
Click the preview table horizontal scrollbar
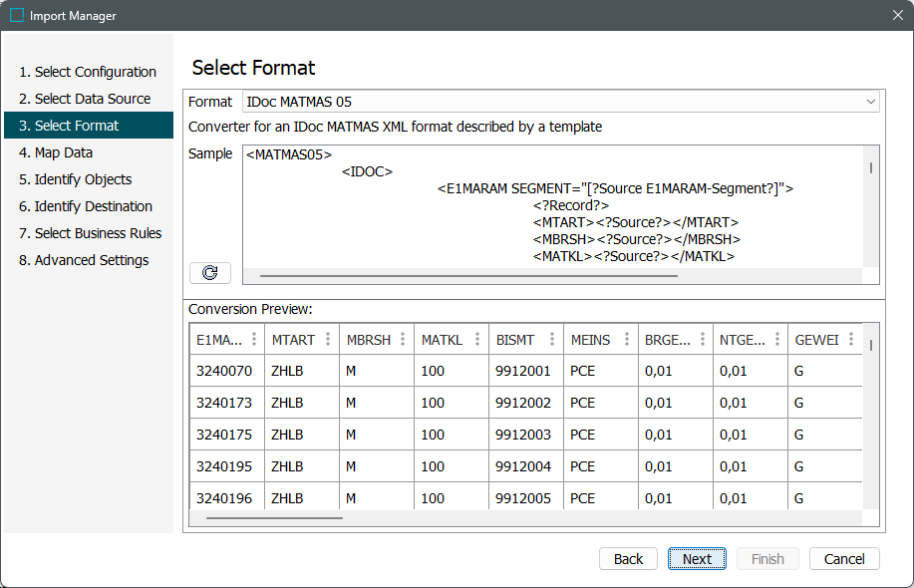pyautogui.click(x=274, y=517)
